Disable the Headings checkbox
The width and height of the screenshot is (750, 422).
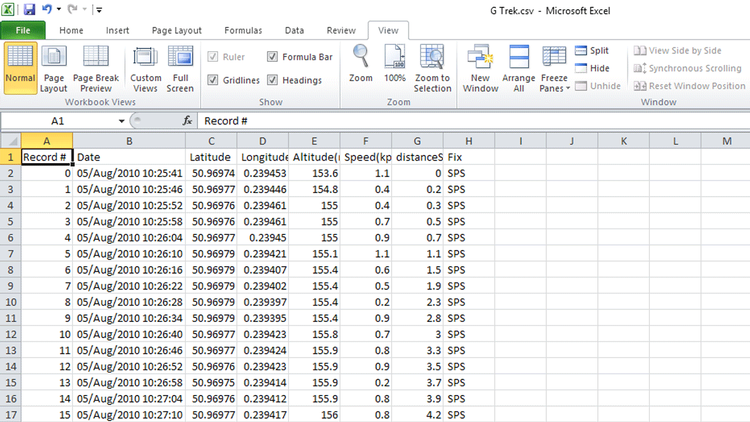(x=274, y=80)
